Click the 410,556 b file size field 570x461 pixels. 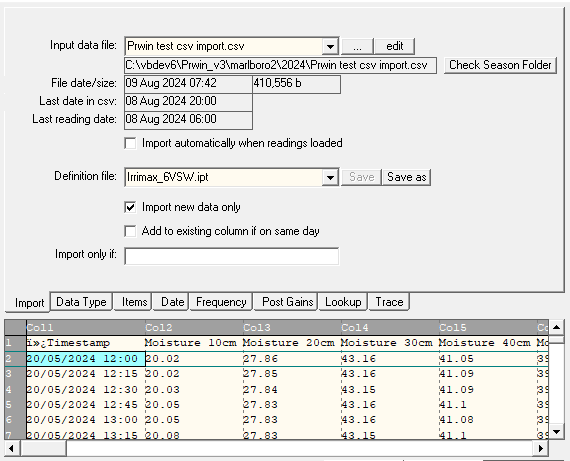296,84
